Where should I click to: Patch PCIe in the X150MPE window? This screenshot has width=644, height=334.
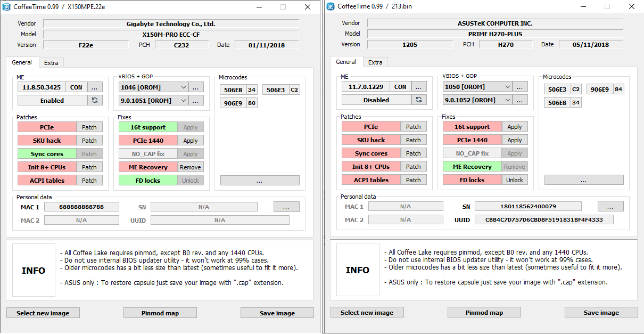89,127
